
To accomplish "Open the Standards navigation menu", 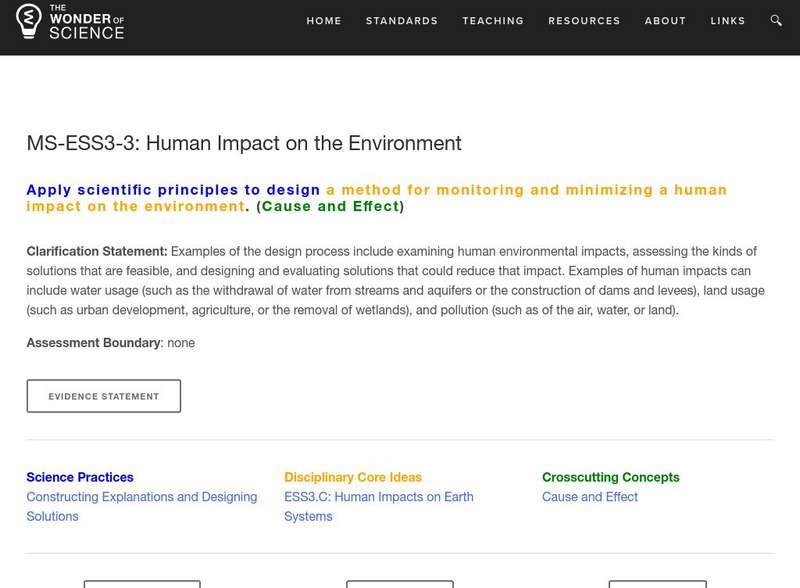I will click(402, 21).
